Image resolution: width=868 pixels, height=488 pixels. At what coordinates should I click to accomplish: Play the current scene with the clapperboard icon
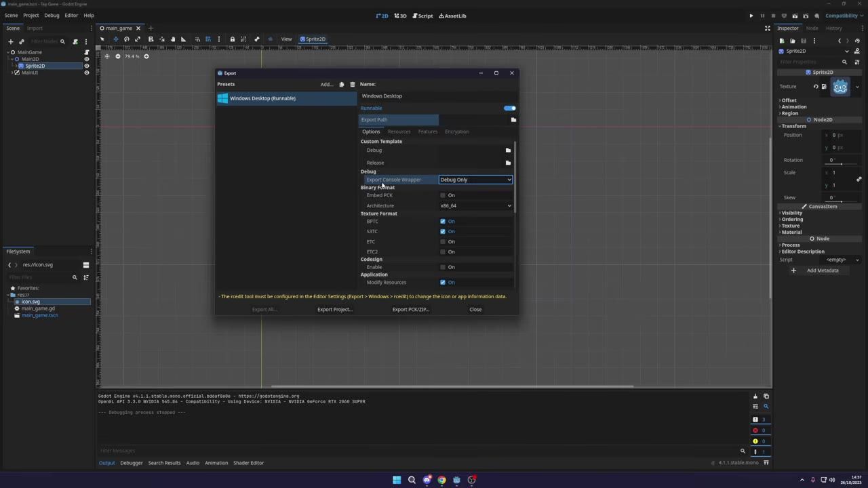point(795,16)
